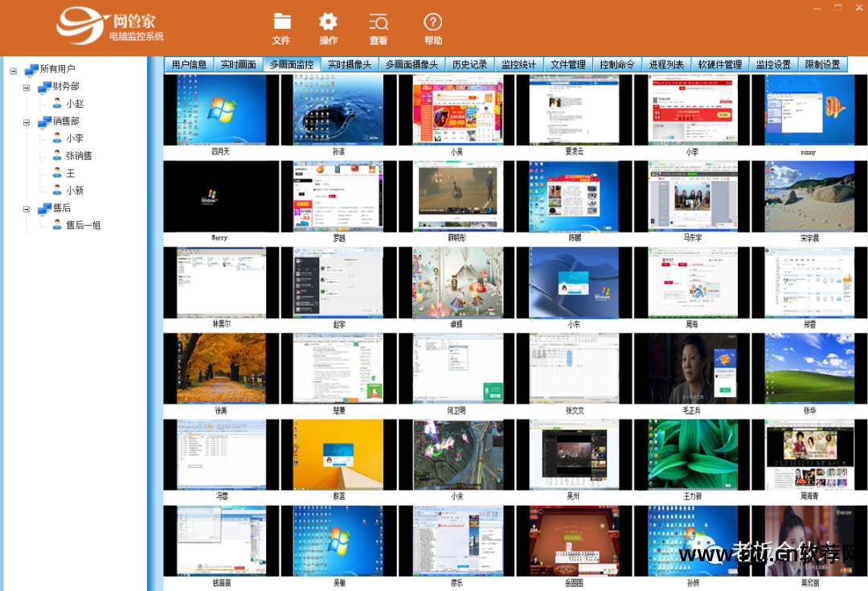868x591 pixels.
Task: Go to the 历史记录 tab
Action: 470,64
